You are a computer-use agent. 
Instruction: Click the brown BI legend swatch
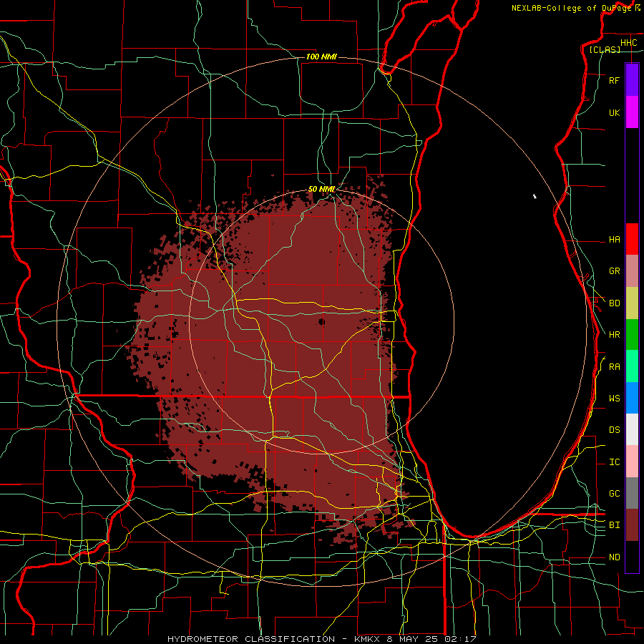[632, 525]
